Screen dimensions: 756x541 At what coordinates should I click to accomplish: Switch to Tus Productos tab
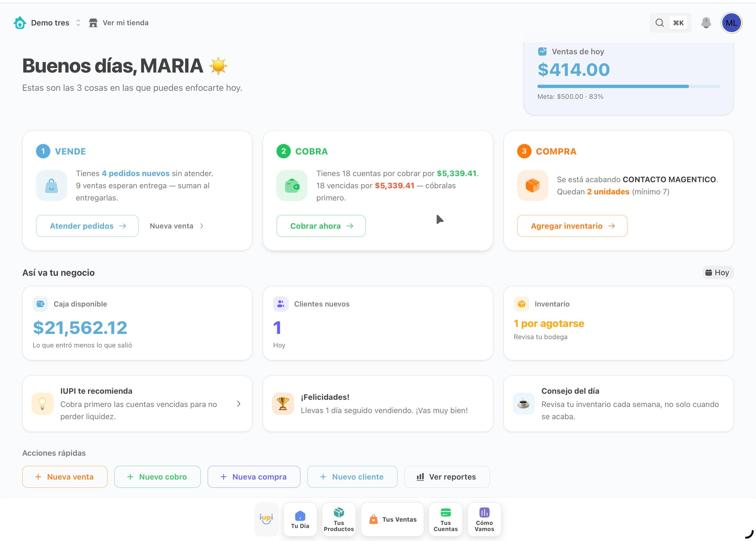(339, 519)
